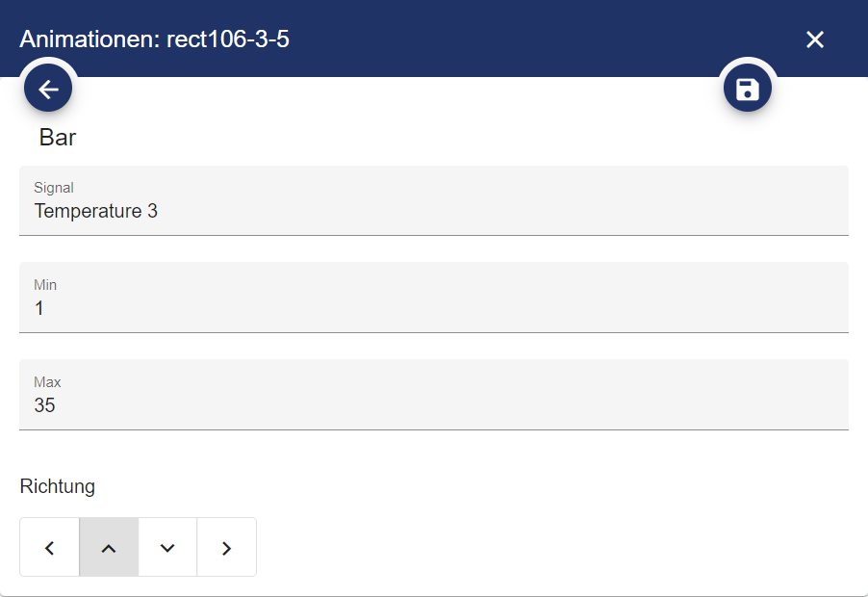Click the 'Bar' animation heading
Image resolution: width=868 pixels, height=597 pixels.
coord(58,138)
